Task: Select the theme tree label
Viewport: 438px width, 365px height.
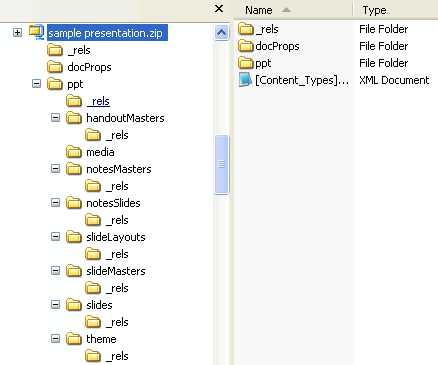Action: pos(101,339)
